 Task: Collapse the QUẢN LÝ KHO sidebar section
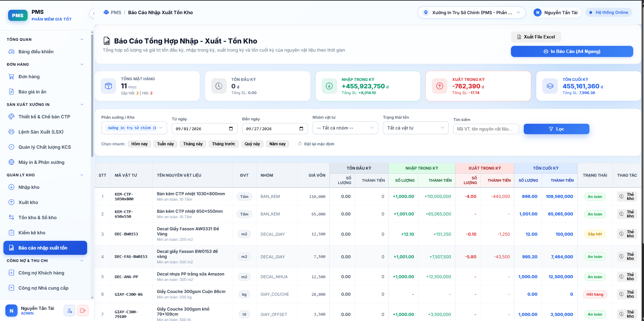[82, 175]
